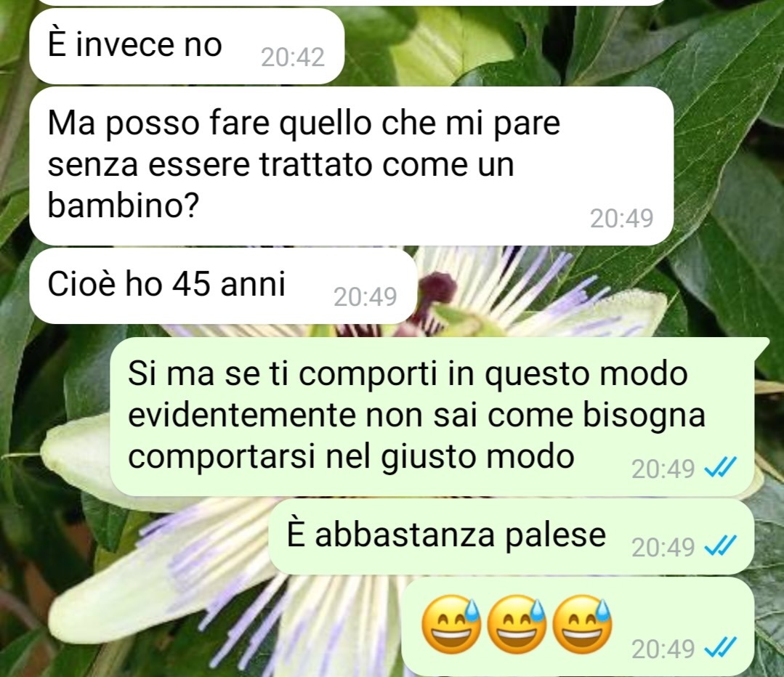Tap the 20:49 time beside 'È abbastanza palese'
The image size is (784, 677).
click(663, 547)
